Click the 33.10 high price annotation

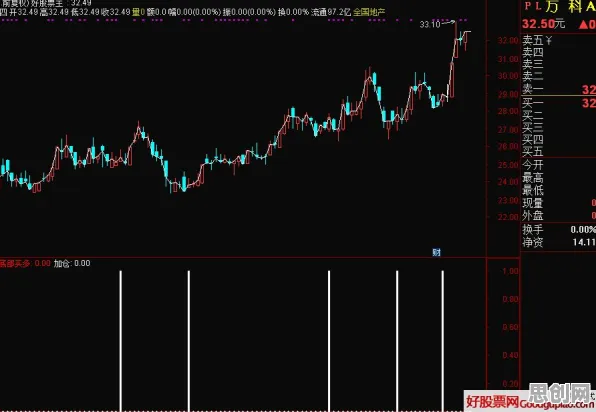point(430,25)
